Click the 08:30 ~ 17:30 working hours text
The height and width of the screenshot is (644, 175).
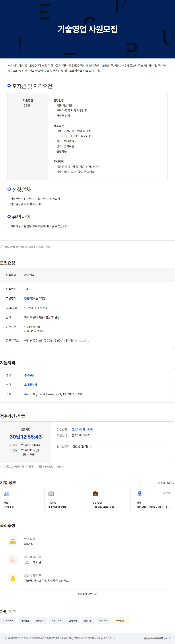(35, 331)
